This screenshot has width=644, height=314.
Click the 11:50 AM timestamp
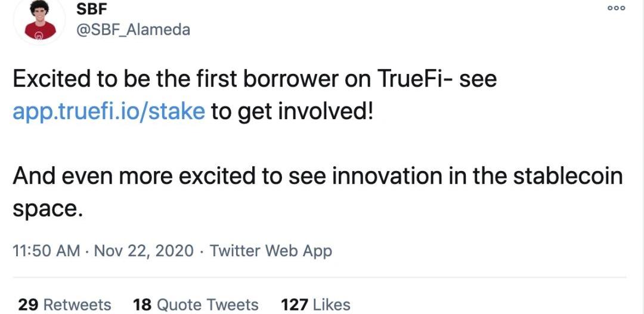pos(46,251)
